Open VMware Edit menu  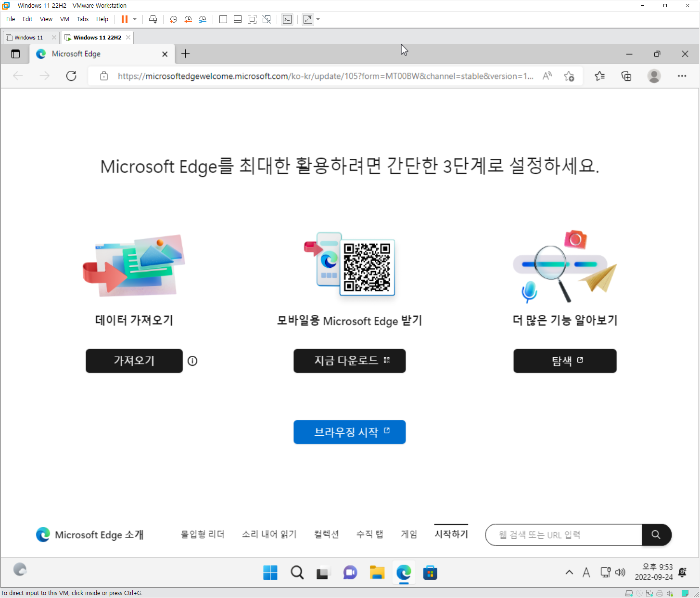[x=27, y=19]
